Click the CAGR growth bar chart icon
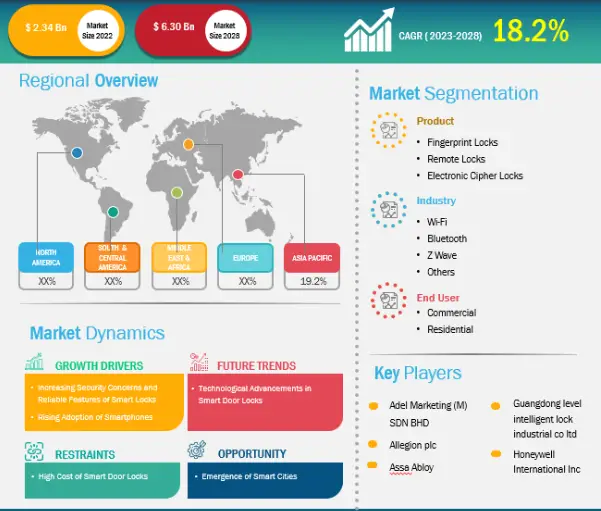This screenshot has height=511, width=601. click(369, 30)
